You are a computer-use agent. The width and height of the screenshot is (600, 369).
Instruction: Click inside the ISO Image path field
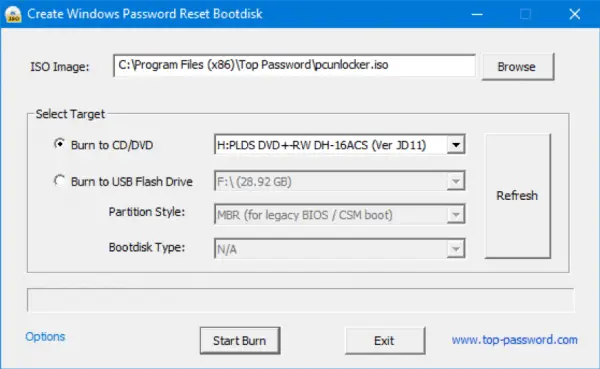[294, 65]
